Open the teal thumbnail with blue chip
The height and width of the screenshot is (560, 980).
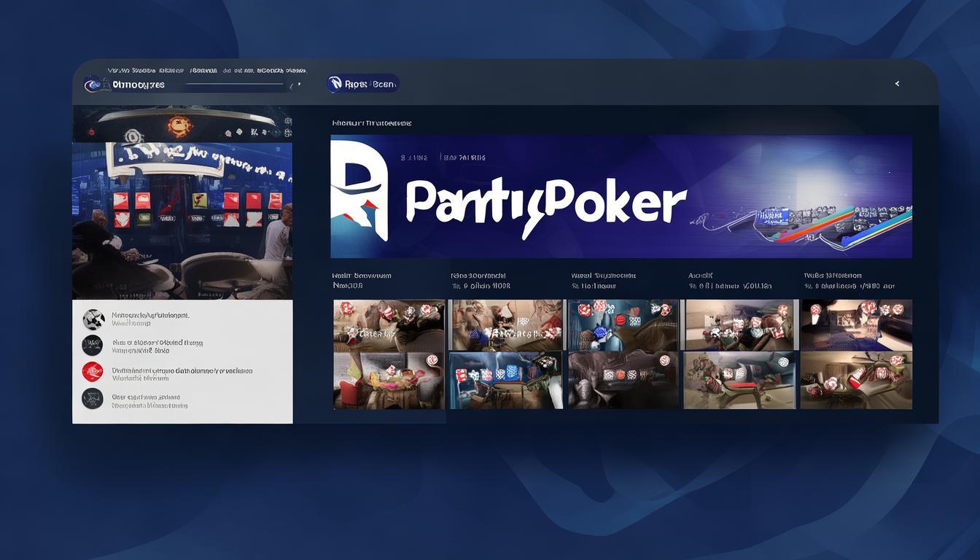click(x=623, y=325)
